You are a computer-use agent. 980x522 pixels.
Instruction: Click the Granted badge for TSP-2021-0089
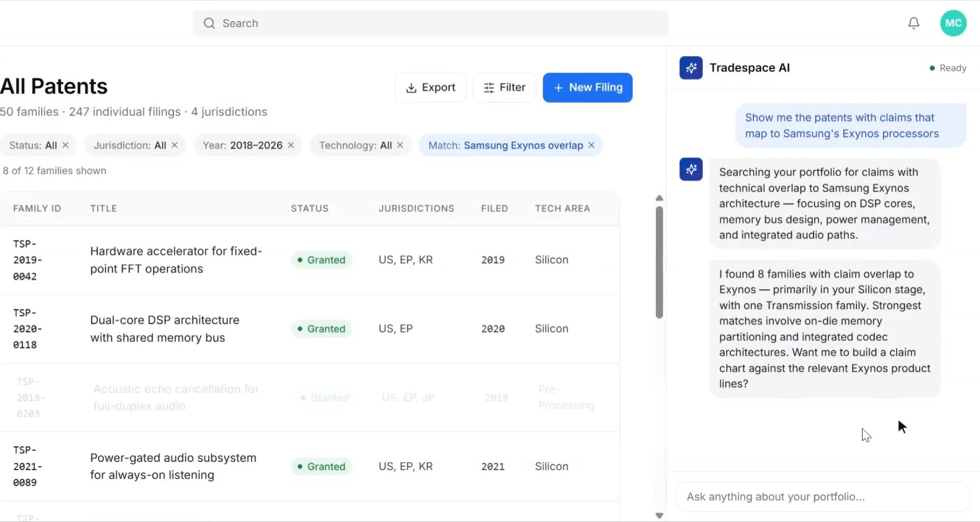pos(321,466)
